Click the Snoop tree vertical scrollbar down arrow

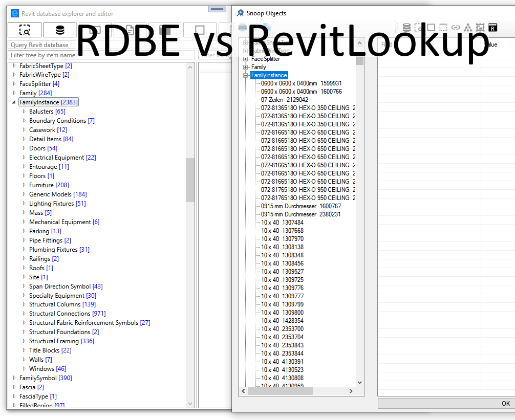coord(360,383)
